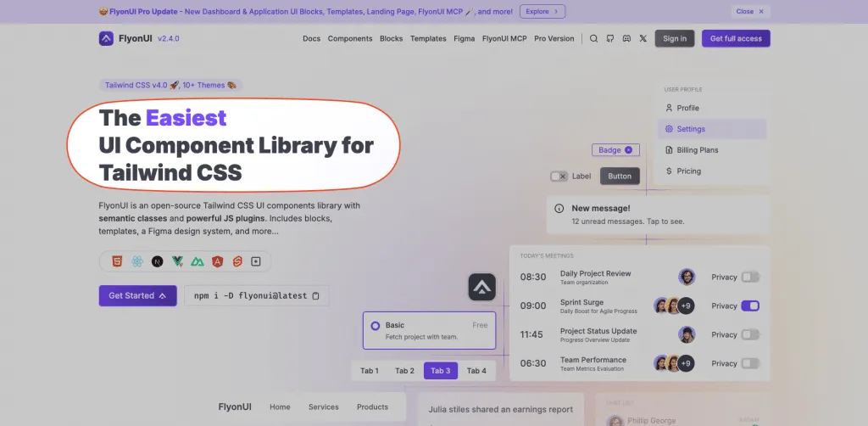Click the dark Button sample

click(620, 177)
